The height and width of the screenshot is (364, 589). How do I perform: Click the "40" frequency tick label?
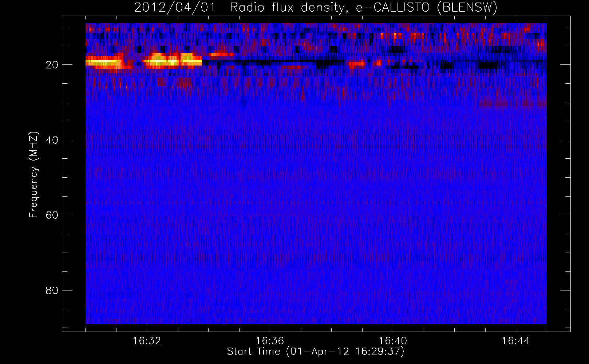(52, 140)
